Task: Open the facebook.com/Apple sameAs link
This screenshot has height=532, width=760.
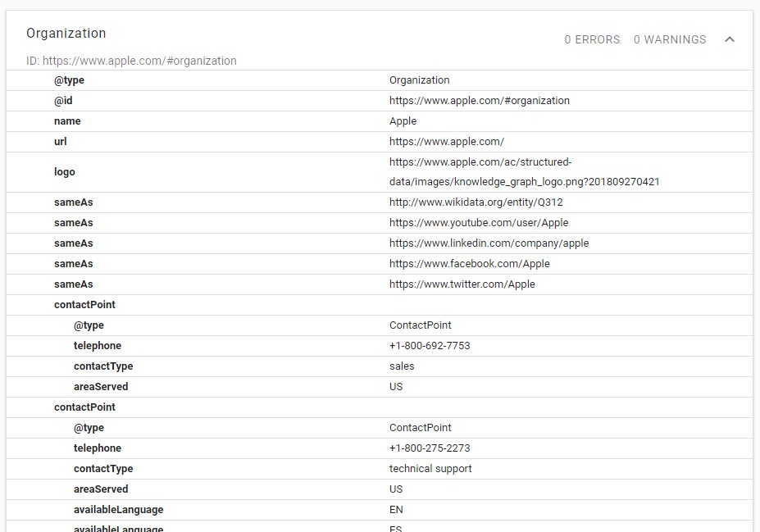Action: point(469,264)
